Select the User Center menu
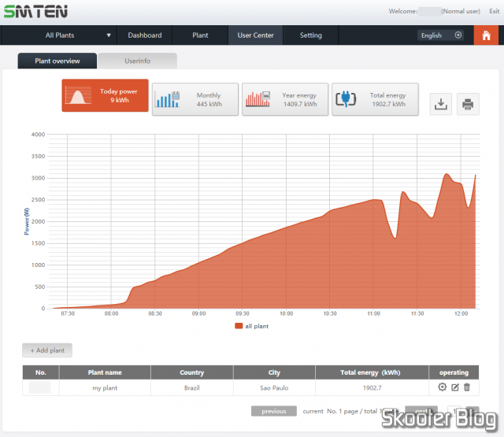The width and height of the screenshot is (504, 437). [x=255, y=35]
